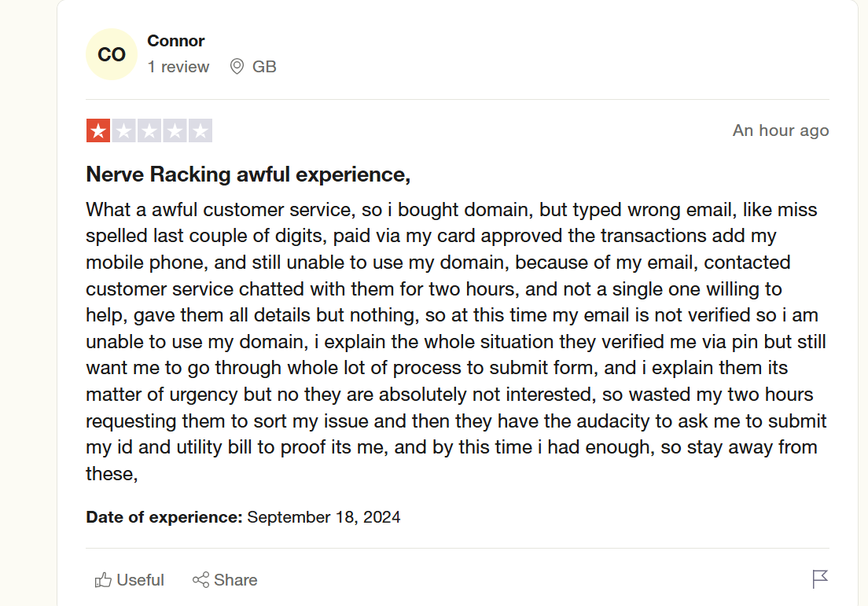
Task: Click the September 18, 2024 date
Action: [x=323, y=517]
